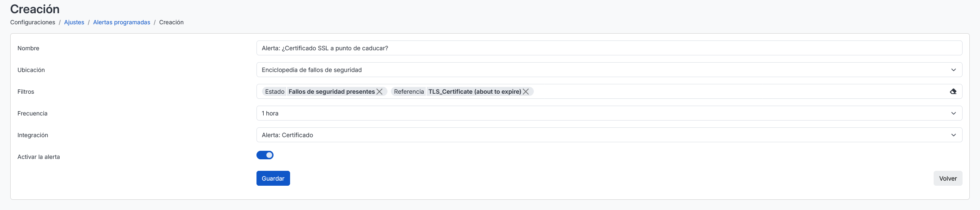This screenshot has height=210, width=980.
Task: Click the Estado key in filter chip
Action: coord(275,92)
